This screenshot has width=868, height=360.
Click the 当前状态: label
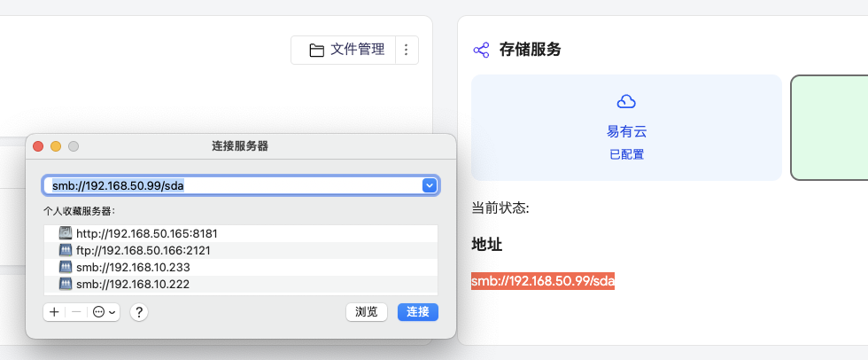tap(500, 208)
